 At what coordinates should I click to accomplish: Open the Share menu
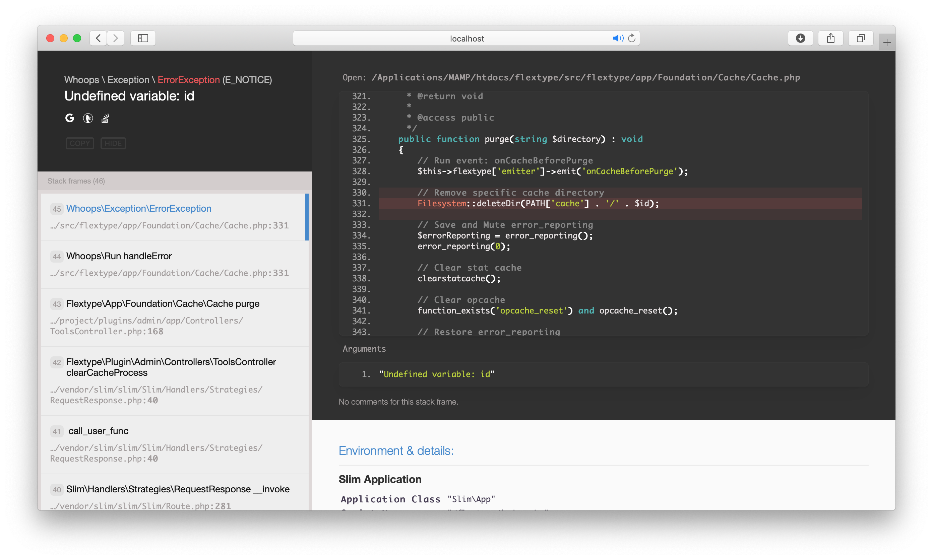click(x=831, y=38)
